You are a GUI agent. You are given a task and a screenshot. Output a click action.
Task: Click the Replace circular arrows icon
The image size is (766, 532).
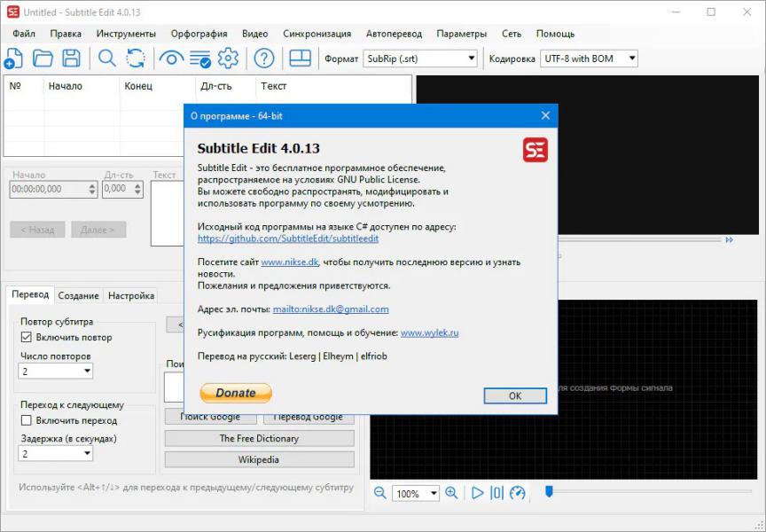point(136,59)
